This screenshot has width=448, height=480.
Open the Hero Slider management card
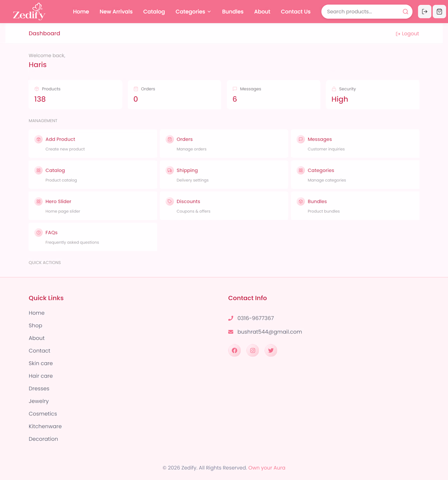point(93,206)
